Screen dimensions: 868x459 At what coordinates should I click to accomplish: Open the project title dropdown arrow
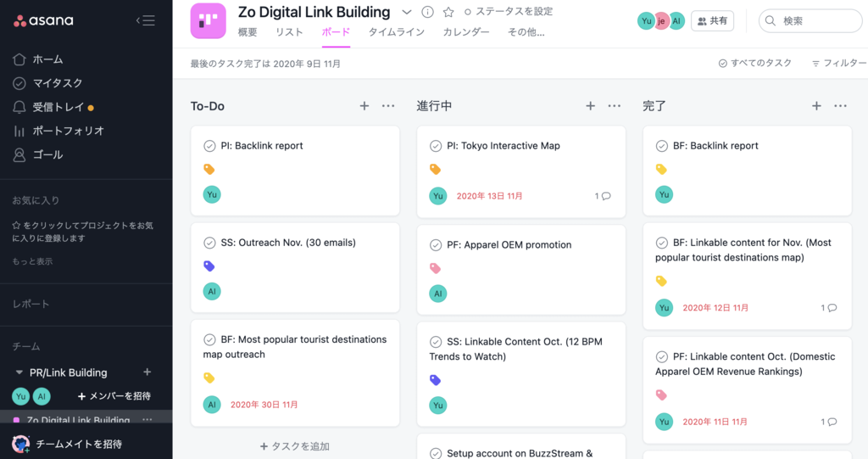pos(406,12)
